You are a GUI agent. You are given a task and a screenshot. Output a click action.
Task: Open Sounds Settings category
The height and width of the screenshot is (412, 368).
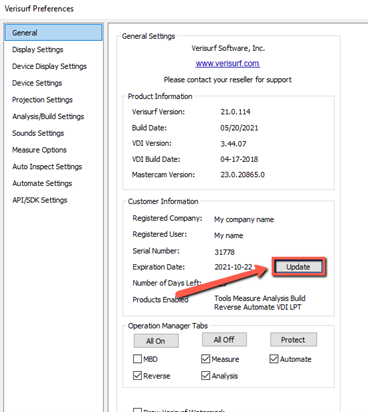point(38,133)
